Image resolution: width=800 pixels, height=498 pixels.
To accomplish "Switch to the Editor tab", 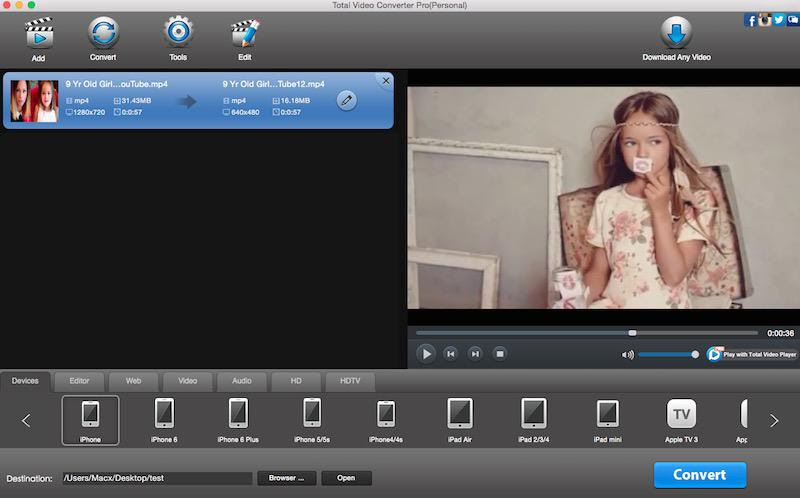I will click(79, 381).
